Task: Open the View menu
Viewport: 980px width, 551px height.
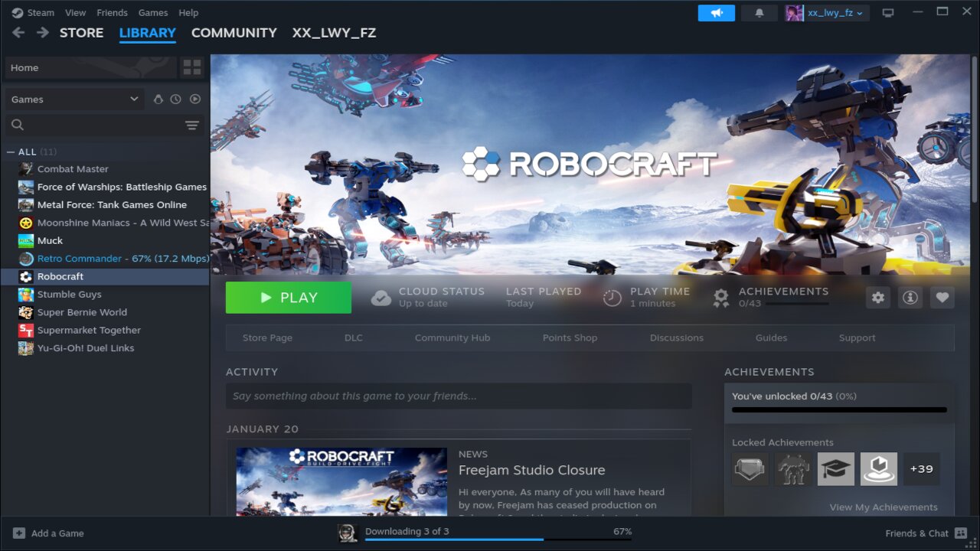Action: pyautogui.click(x=76, y=13)
